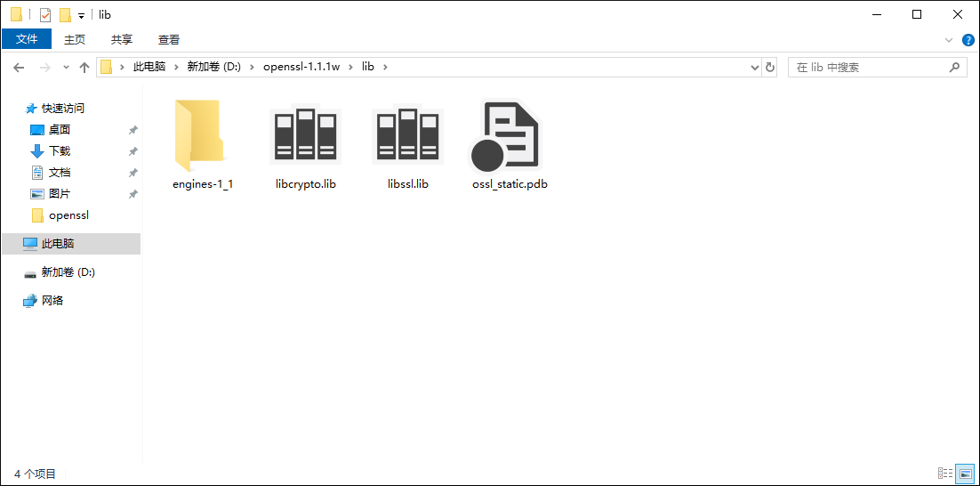This screenshot has height=486, width=980.
Task: Select the ossl_static.pdb file icon
Action: 509,136
